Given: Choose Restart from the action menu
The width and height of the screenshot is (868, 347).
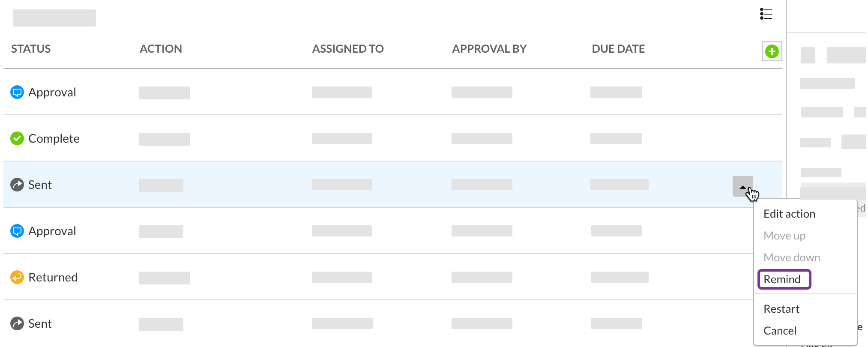Looking at the screenshot, I should pos(781,309).
